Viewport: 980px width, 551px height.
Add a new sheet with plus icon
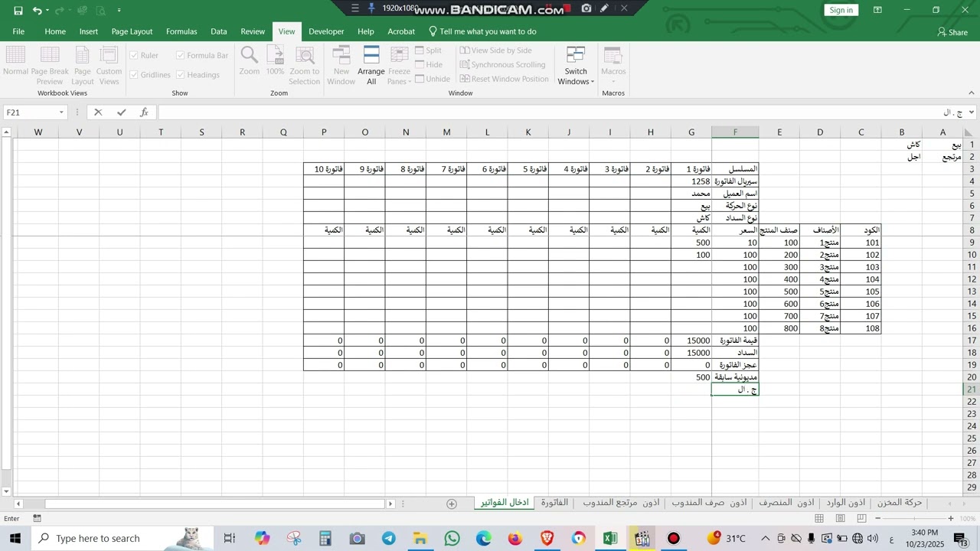tap(452, 504)
